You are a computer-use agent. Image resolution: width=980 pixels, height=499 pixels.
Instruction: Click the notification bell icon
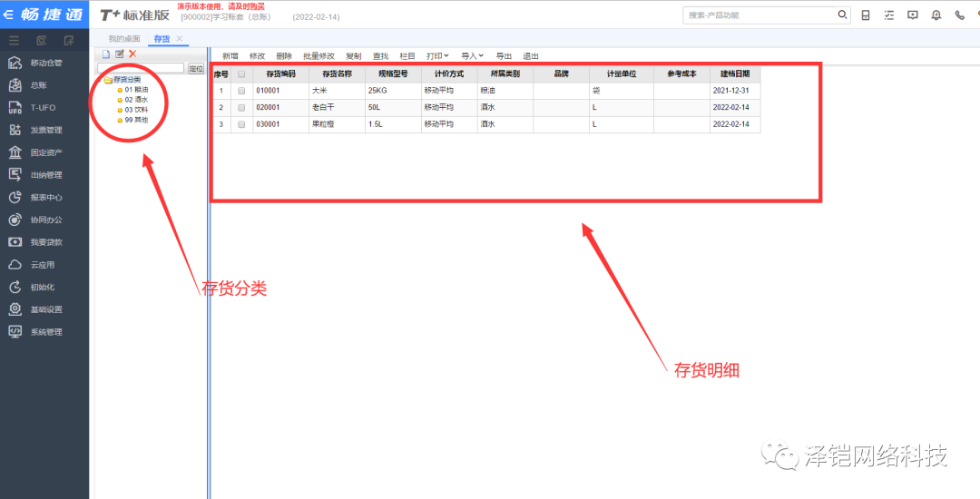936,15
